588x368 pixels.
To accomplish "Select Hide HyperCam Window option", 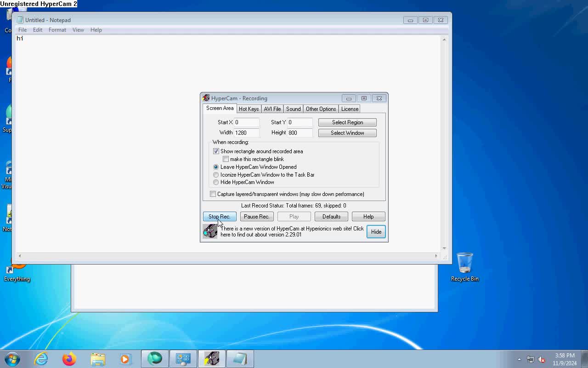I will point(216,182).
